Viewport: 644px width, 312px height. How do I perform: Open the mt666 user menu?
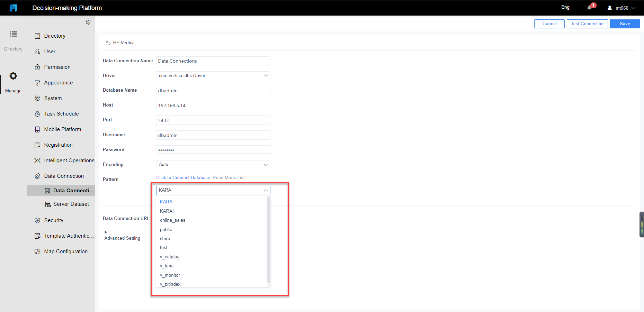coord(621,8)
